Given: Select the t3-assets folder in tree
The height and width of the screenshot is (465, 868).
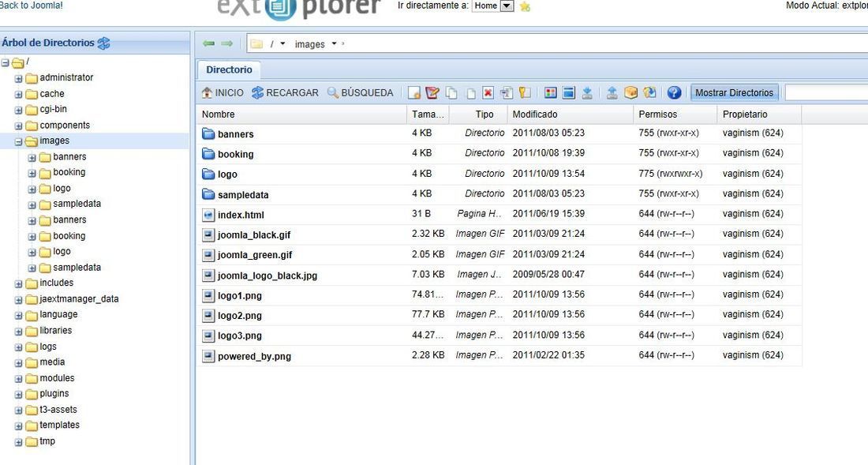Looking at the screenshot, I should (x=58, y=410).
